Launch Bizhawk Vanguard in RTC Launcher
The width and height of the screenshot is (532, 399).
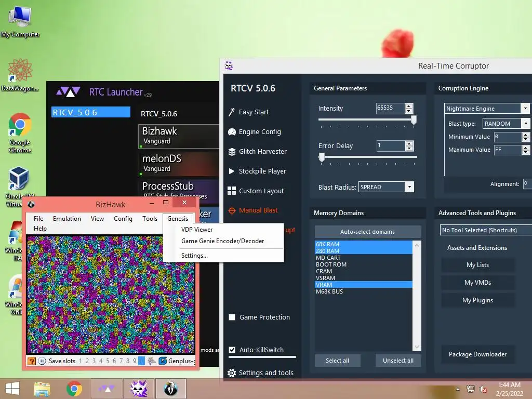click(179, 136)
